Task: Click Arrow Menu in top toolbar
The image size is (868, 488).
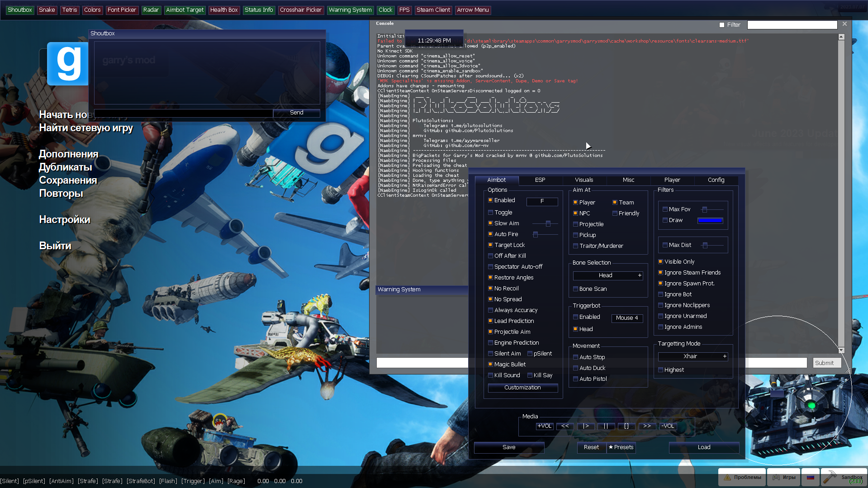Action: click(473, 9)
